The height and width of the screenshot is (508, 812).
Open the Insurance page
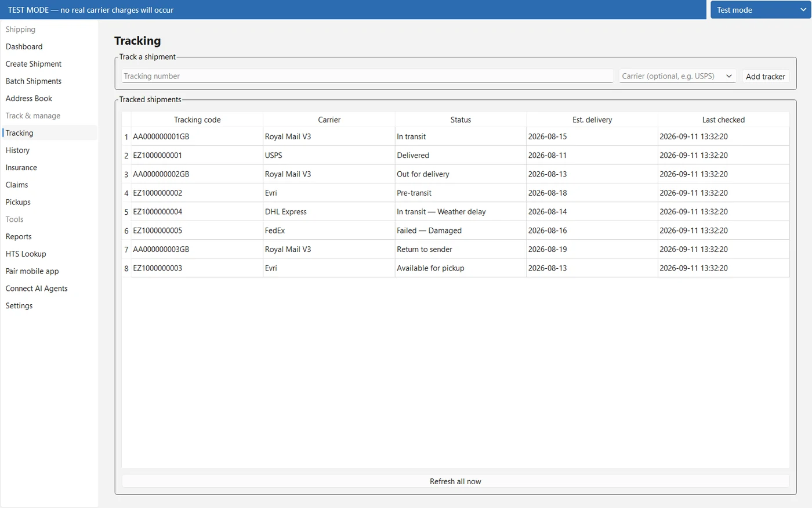49,168
